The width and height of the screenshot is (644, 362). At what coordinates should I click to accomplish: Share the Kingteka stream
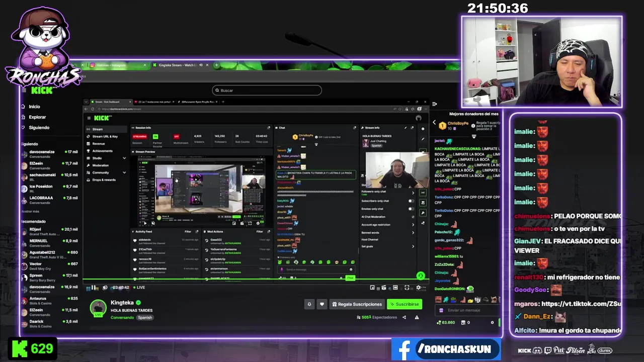point(404,317)
